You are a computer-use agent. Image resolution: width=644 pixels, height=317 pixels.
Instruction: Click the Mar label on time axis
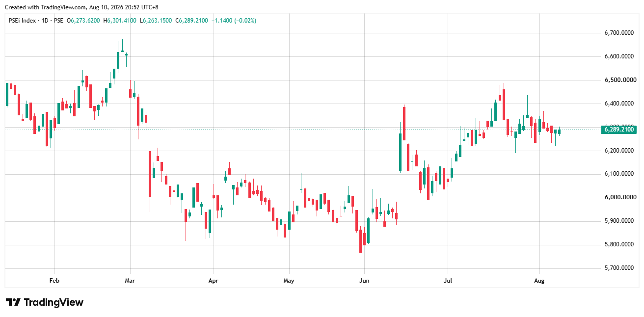130,281
